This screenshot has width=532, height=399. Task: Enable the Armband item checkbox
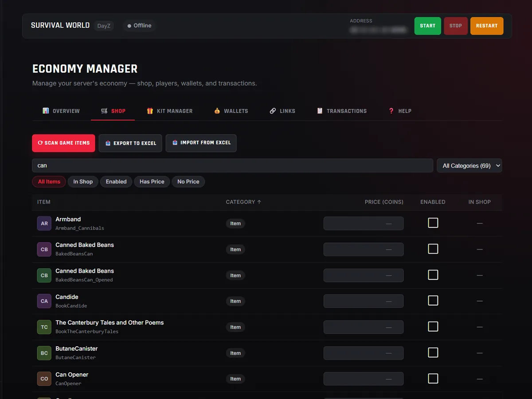tap(433, 223)
